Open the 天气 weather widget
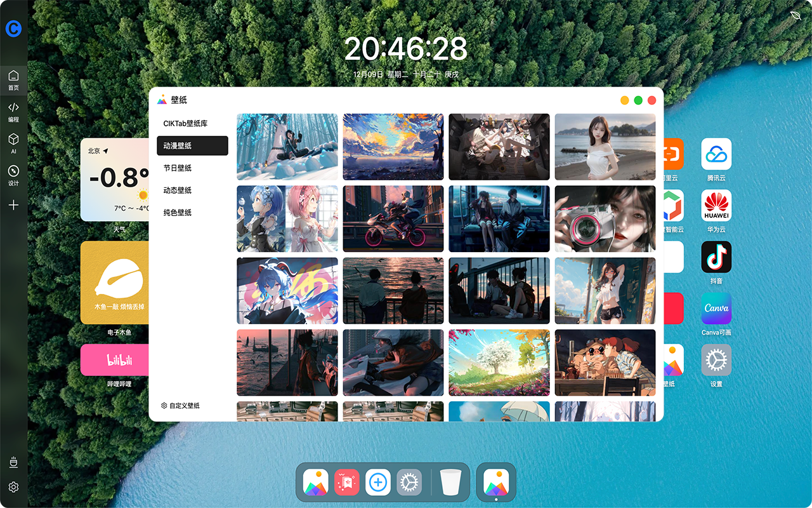 [115, 179]
